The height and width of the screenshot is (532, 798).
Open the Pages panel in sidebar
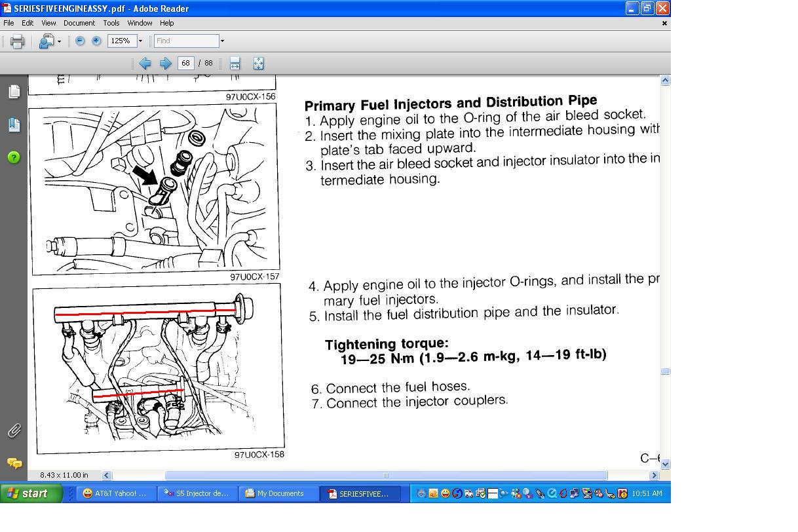[x=14, y=92]
